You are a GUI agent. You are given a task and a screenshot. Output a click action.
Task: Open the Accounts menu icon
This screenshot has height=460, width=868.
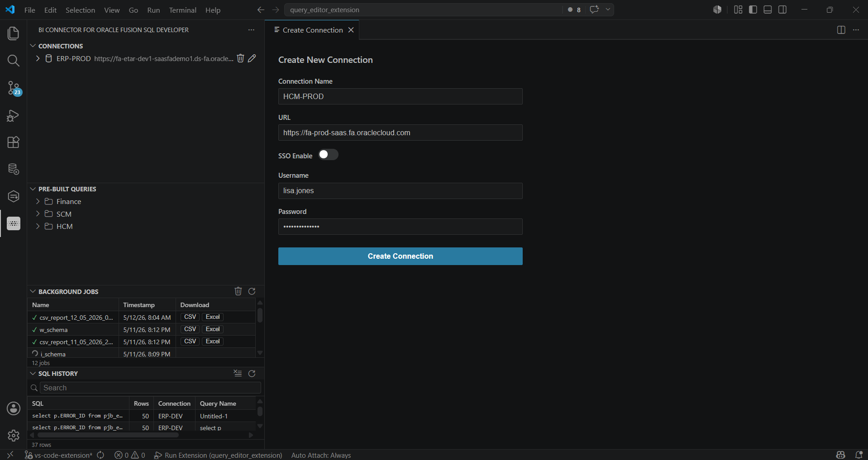tap(14, 408)
